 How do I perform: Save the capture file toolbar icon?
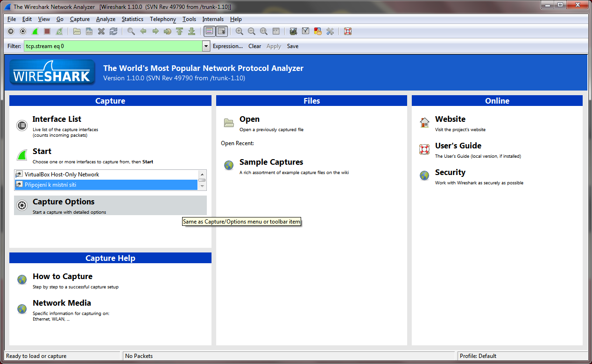(x=89, y=31)
